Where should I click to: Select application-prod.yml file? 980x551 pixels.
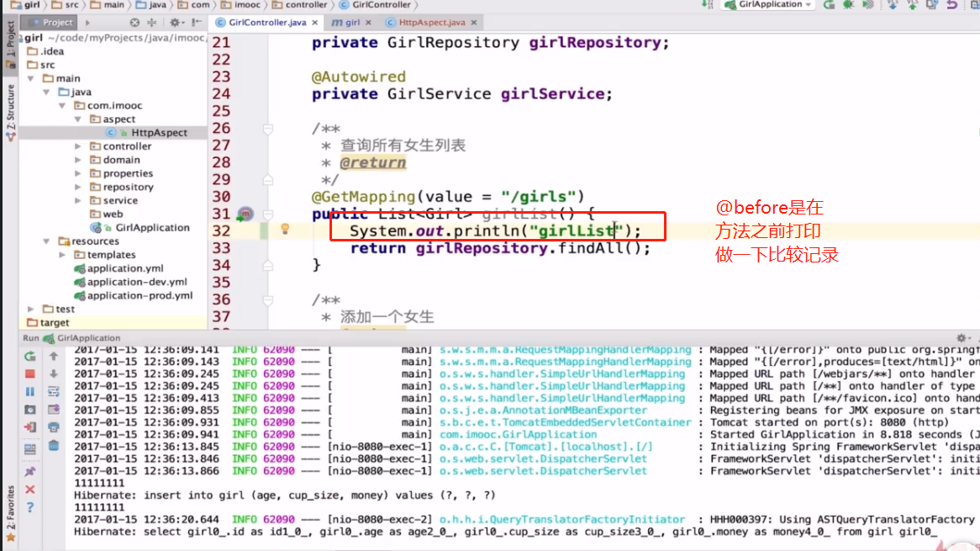(x=133, y=296)
